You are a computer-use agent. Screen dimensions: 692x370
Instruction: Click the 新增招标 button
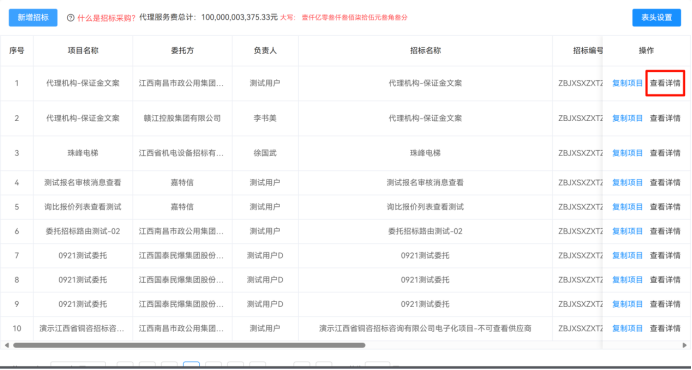coord(33,18)
